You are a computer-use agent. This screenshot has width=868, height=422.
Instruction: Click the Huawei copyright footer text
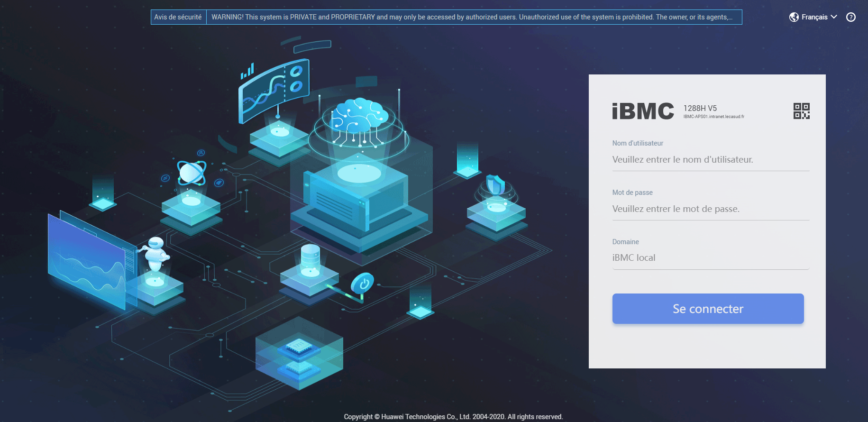[453, 417]
